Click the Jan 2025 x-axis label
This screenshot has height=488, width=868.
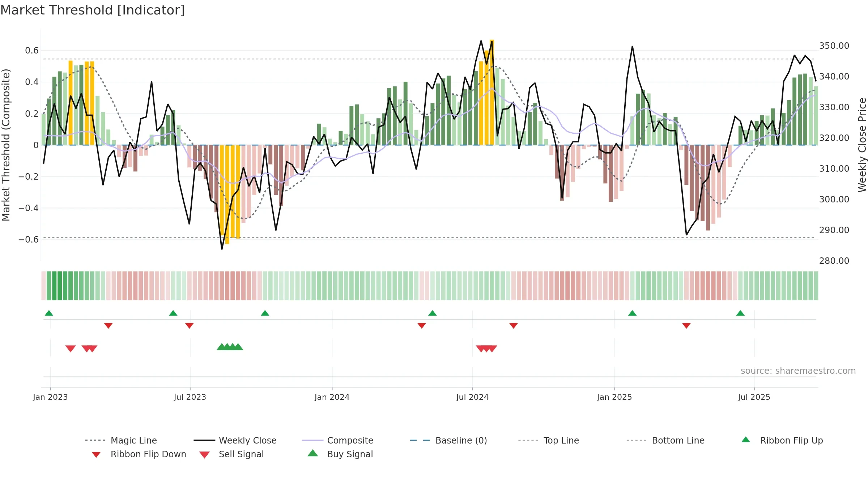click(614, 397)
